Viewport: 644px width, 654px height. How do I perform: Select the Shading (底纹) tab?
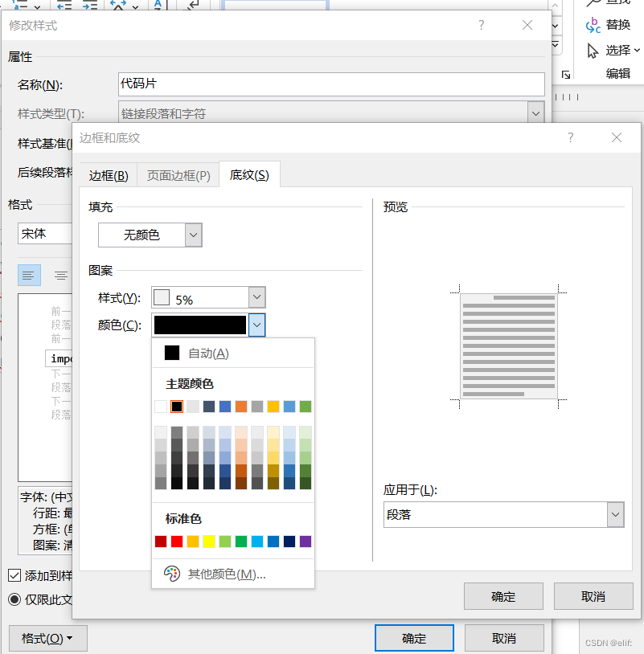249,175
